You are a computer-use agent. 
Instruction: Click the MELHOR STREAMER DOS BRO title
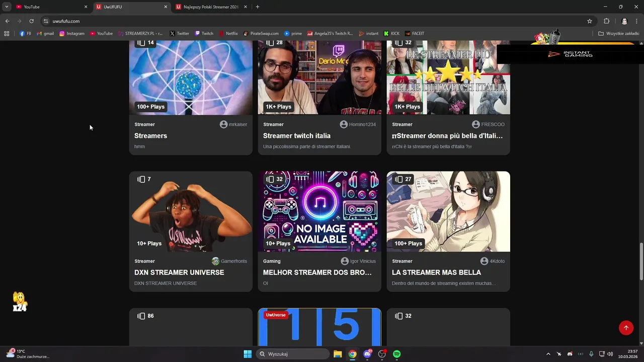pyautogui.click(x=317, y=273)
